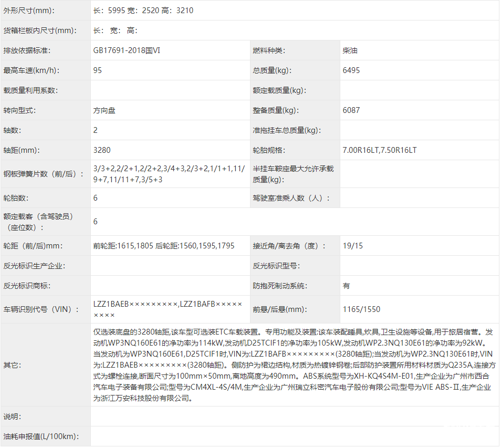Click the 驾驶室准乘人数 label
Viewport: 501px width, 448px height.
tap(291, 198)
